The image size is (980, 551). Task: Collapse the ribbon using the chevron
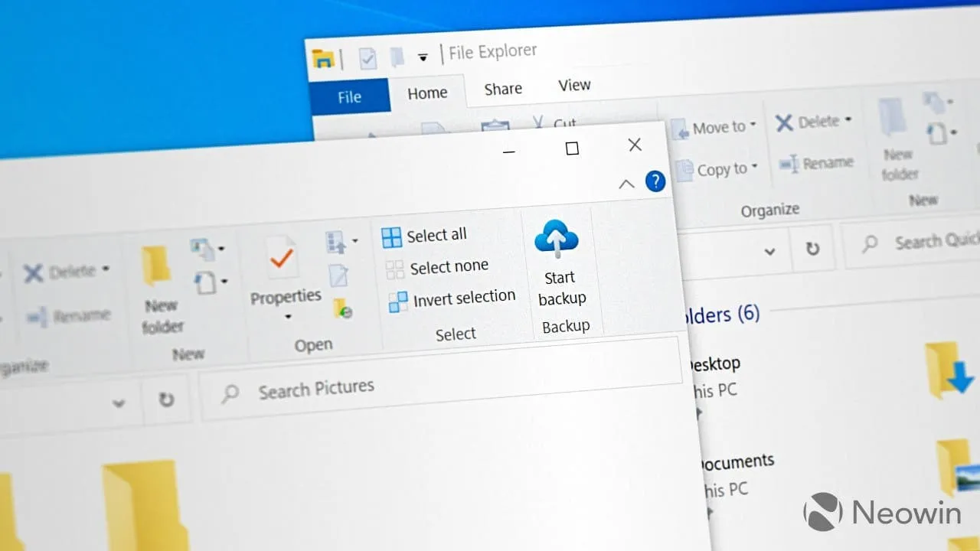pos(626,184)
